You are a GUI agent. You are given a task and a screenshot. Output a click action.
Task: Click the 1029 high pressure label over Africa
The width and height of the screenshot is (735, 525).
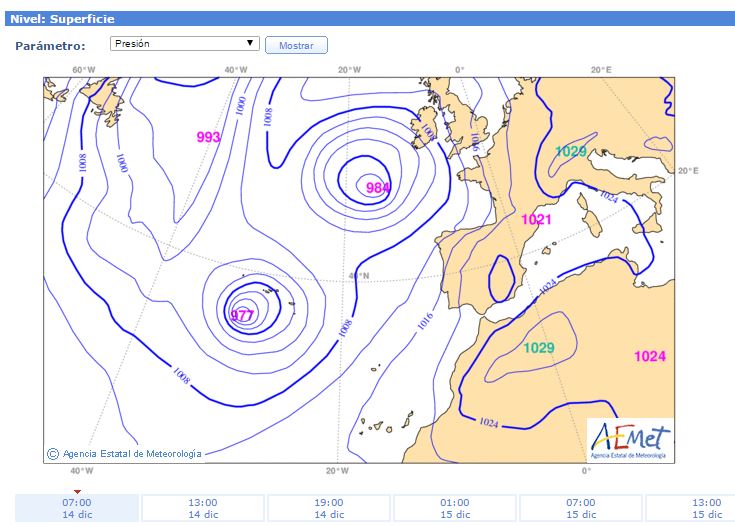coord(539,347)
